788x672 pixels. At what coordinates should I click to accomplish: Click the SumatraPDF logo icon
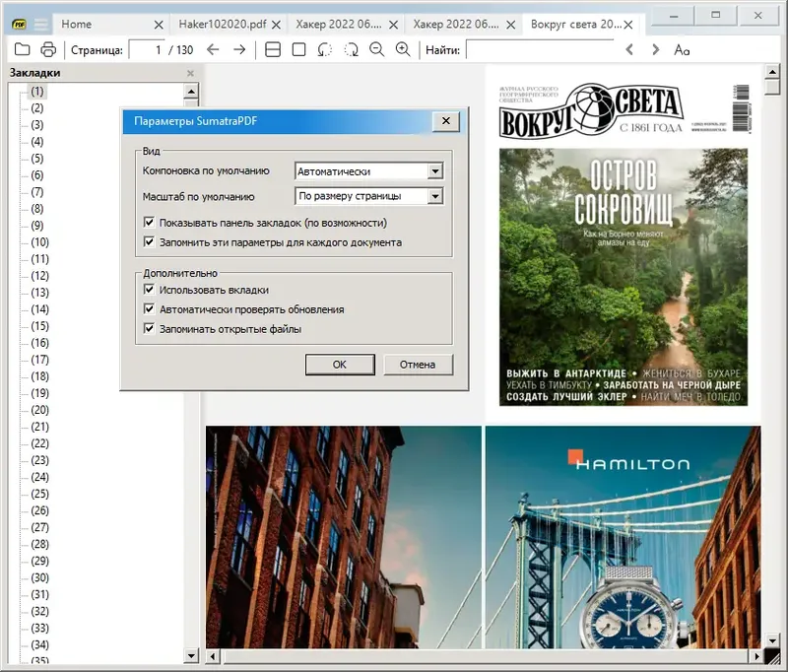click(x=19, y=24)
